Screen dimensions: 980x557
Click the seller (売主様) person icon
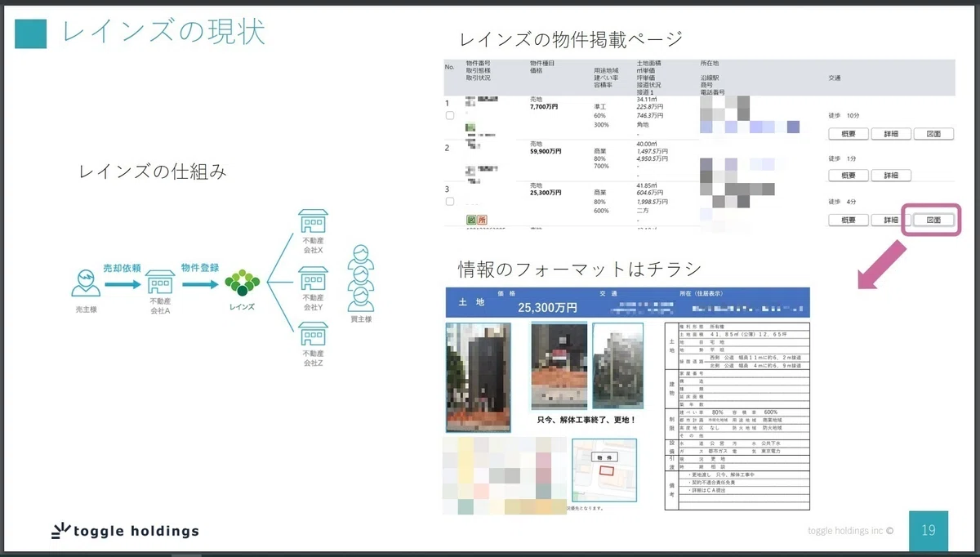pyautogui.click(x=87, y=284)
